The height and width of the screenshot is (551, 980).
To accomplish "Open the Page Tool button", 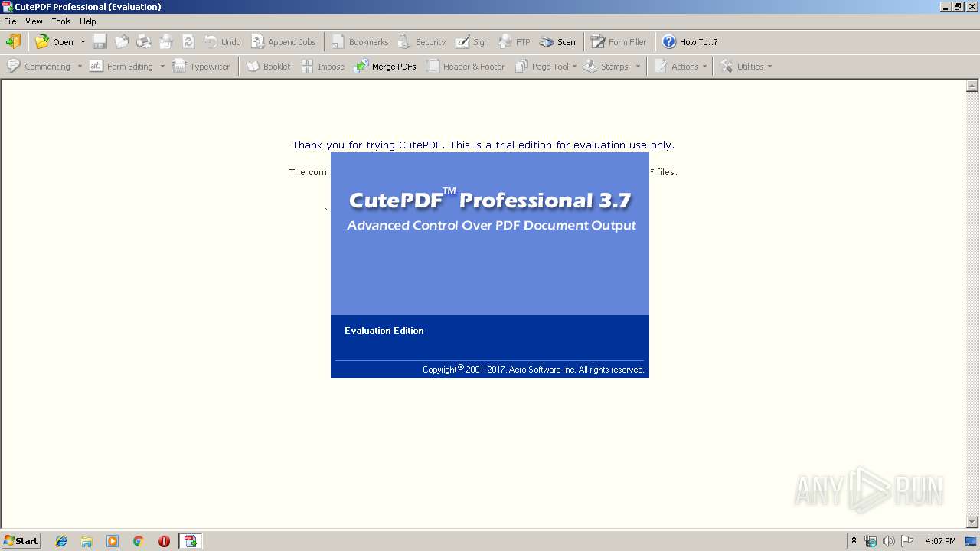I will pos(541,67).
